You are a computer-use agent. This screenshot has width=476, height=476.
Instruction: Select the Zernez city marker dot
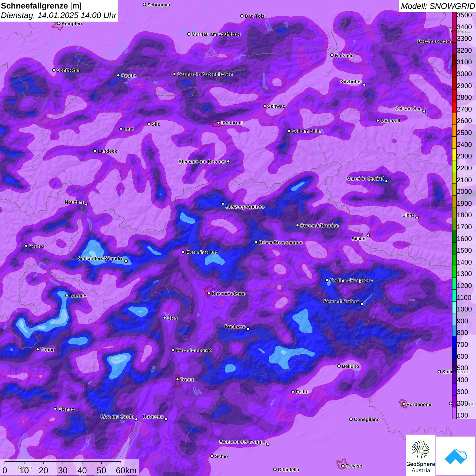[x=27, y=246]
